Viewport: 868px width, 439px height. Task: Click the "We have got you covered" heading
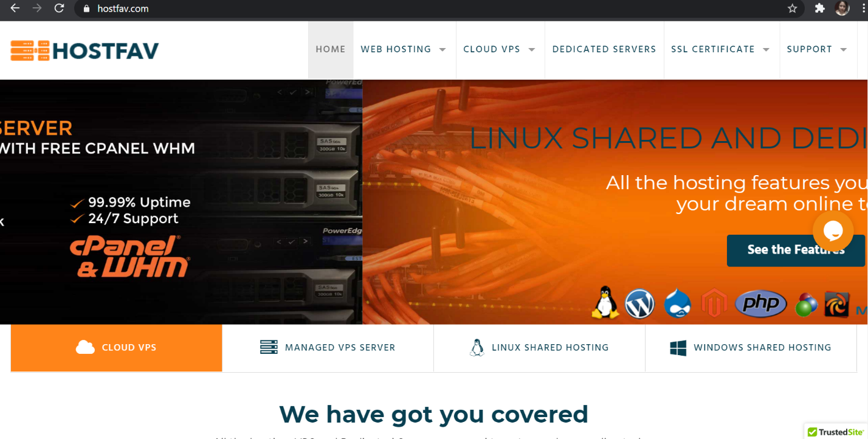[x=433, y=414]
